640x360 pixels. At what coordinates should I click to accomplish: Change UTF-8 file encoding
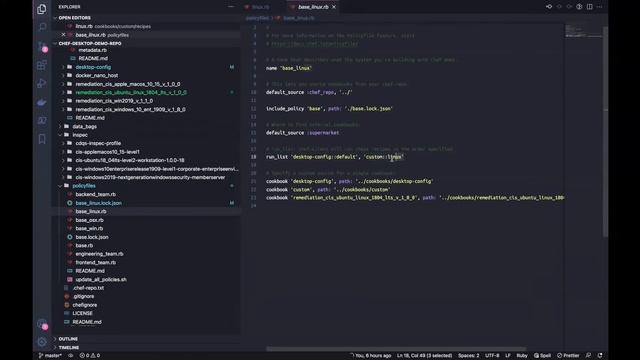point(492,356)
